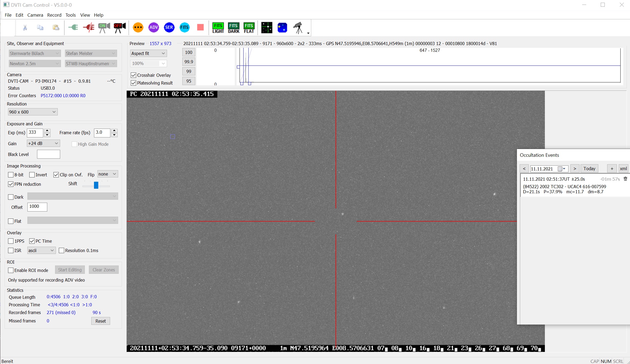
Task: Open the Gain +24 dB dropdown
Action: (x=43, y=143)
